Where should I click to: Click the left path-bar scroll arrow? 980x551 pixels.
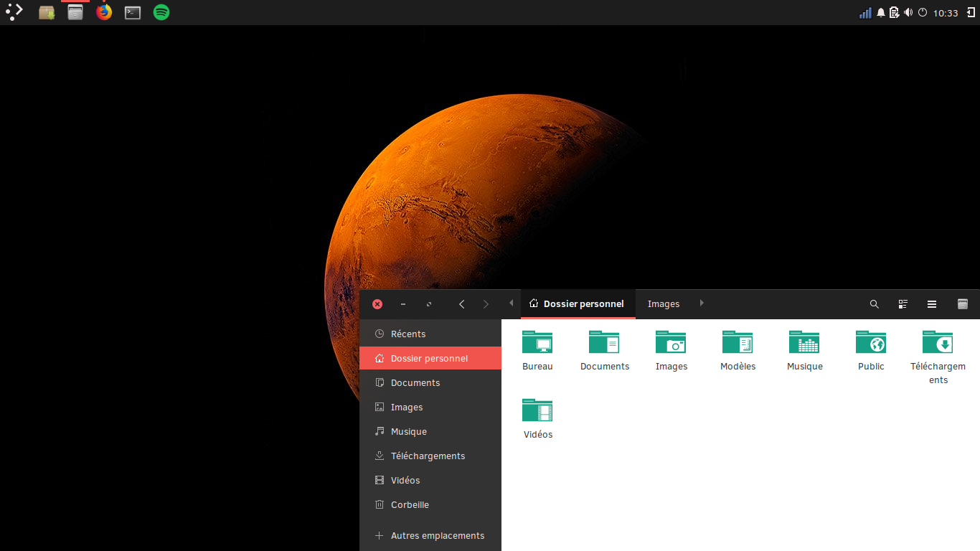point(511,303)
